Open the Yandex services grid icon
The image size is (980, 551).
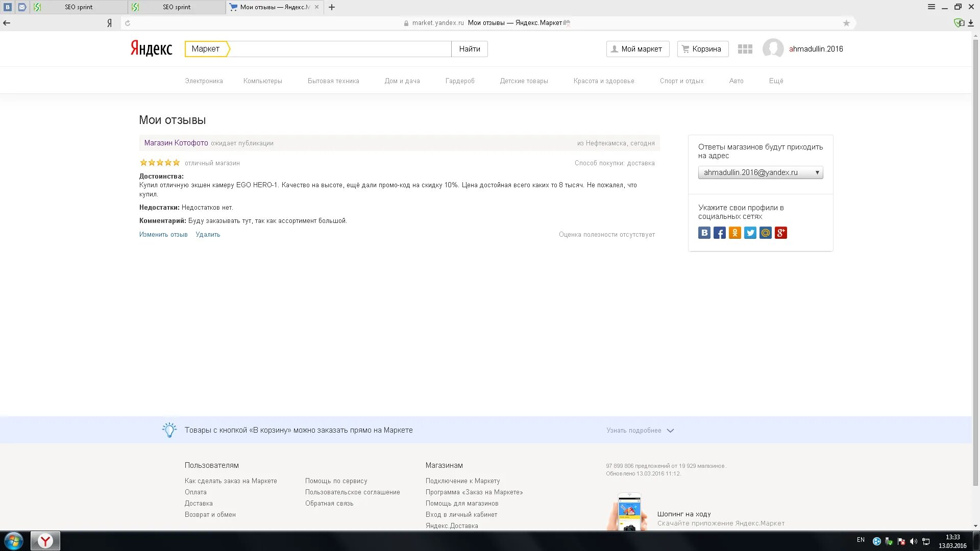click(x=745, y=49)
